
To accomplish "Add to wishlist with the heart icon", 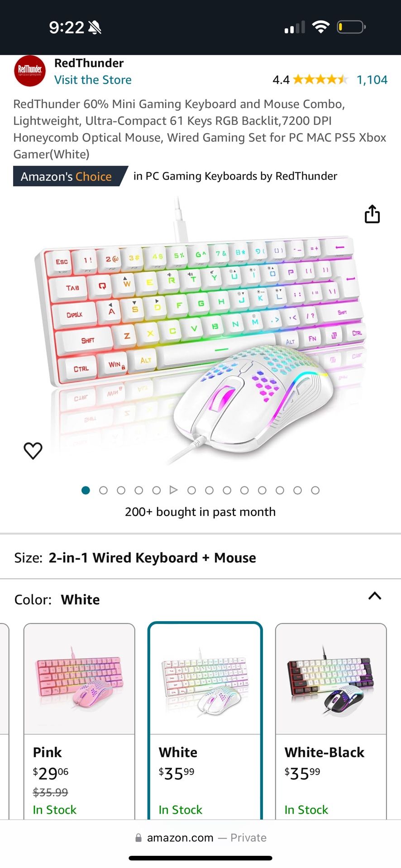I will [x=33, y=450].
